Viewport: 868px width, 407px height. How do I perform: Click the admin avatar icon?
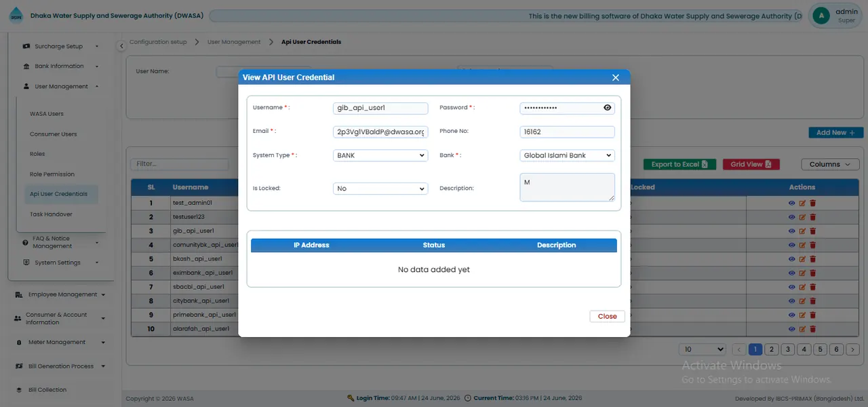click(x=821, y=16)
